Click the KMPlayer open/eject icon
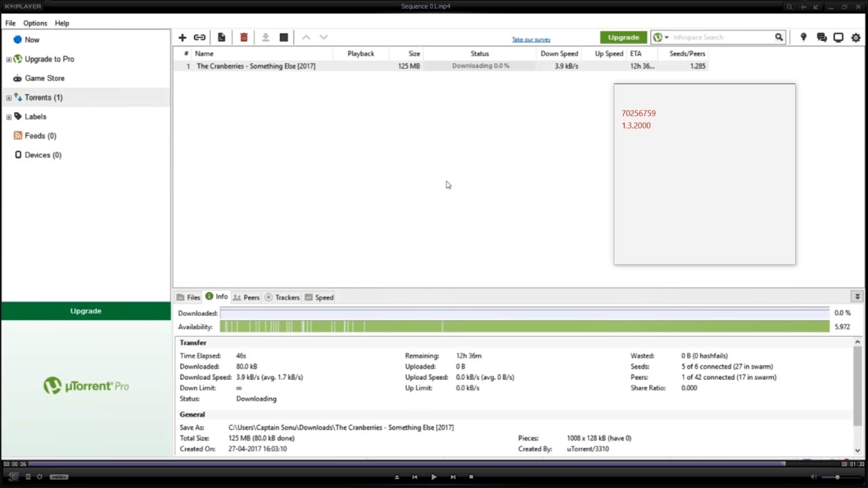 397,476
